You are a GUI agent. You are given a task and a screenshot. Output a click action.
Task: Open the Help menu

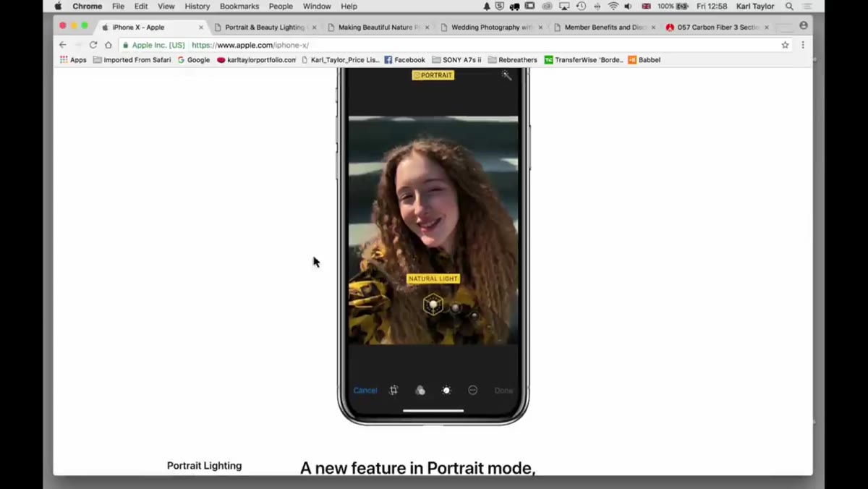[x=349, y=7]
